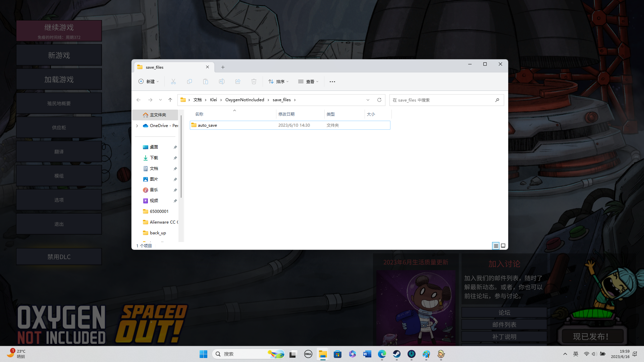Switch to large thumbnails view toggle
The height and width of the screenshot is (362, 644).
503,246
